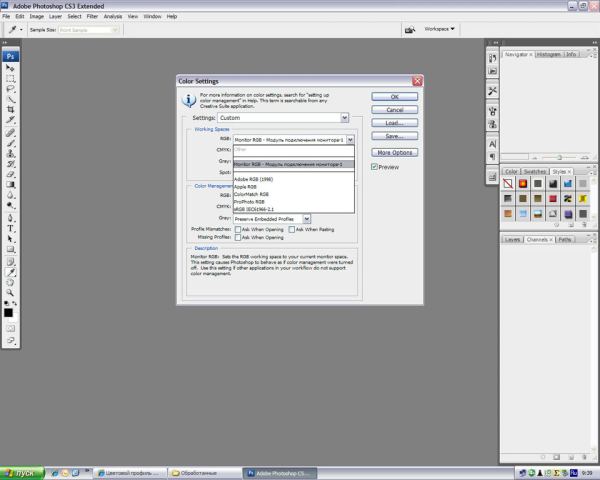Select the History Brush tool
Viewport: 600px width, 480px height.
[10, 164]
